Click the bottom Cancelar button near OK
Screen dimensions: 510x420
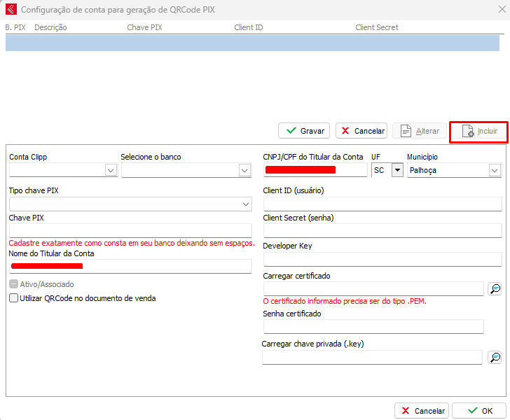pyautogui.click(x=422, y=411)
